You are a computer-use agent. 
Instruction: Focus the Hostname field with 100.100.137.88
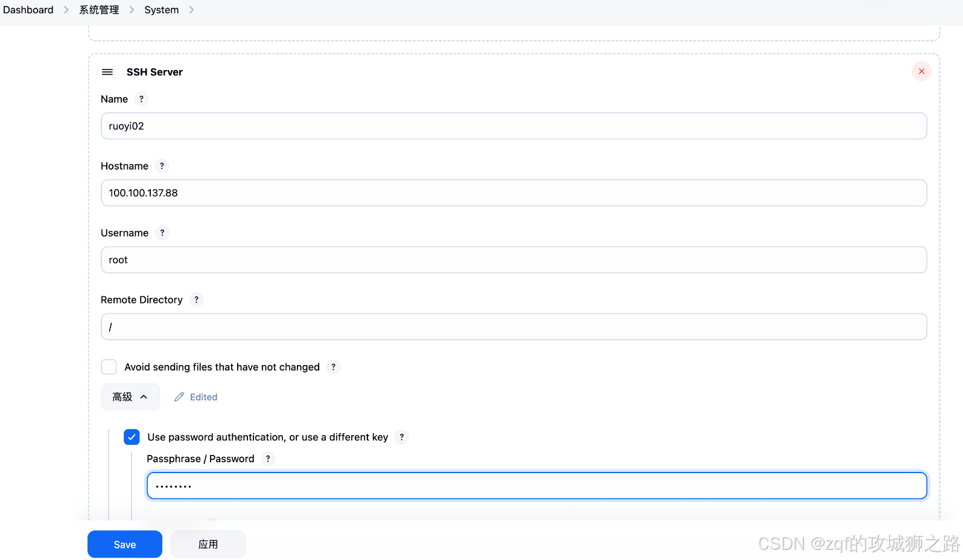coord(514,193)
